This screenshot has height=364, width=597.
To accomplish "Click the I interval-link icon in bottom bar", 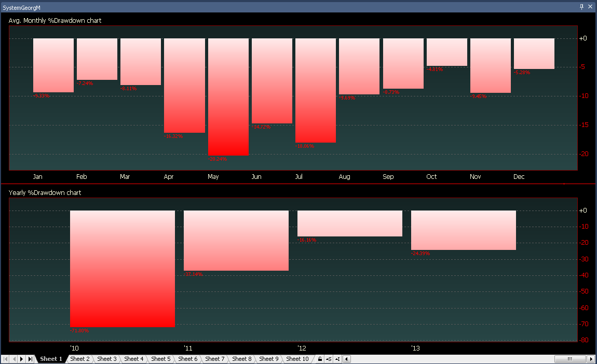I will pyautogui.click(x=337, y=359).
